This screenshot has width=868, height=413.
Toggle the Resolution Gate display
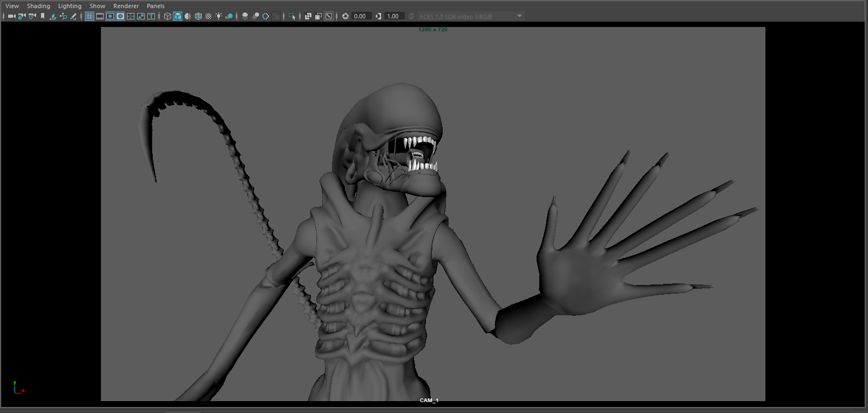[x=110, y=16]
